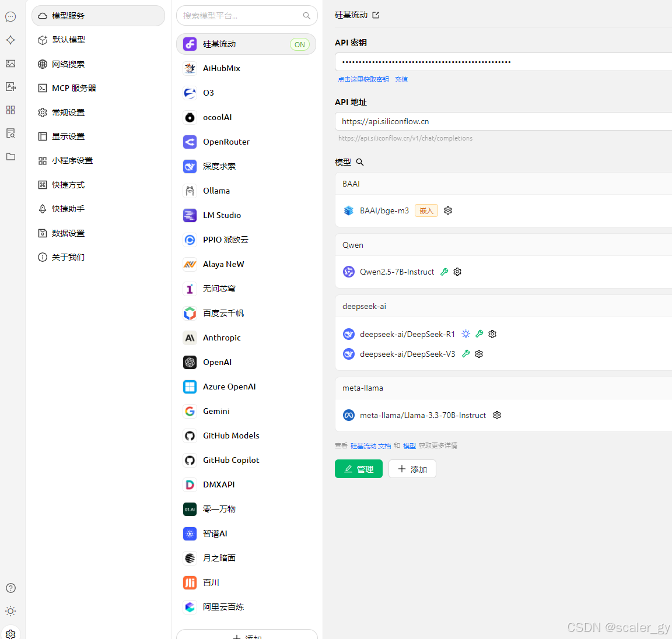Click 充值 recharge link
The height and width of the screenshot is (639, 672).
coord(401,79)
